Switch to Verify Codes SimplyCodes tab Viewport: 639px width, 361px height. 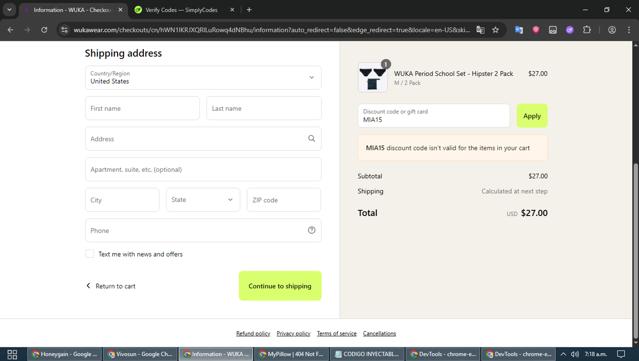click(x=181, y=10)
